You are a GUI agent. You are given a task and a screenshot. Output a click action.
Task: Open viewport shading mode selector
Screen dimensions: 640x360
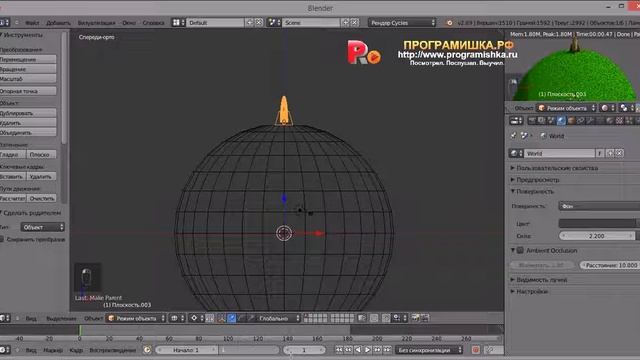pos(177,318)
